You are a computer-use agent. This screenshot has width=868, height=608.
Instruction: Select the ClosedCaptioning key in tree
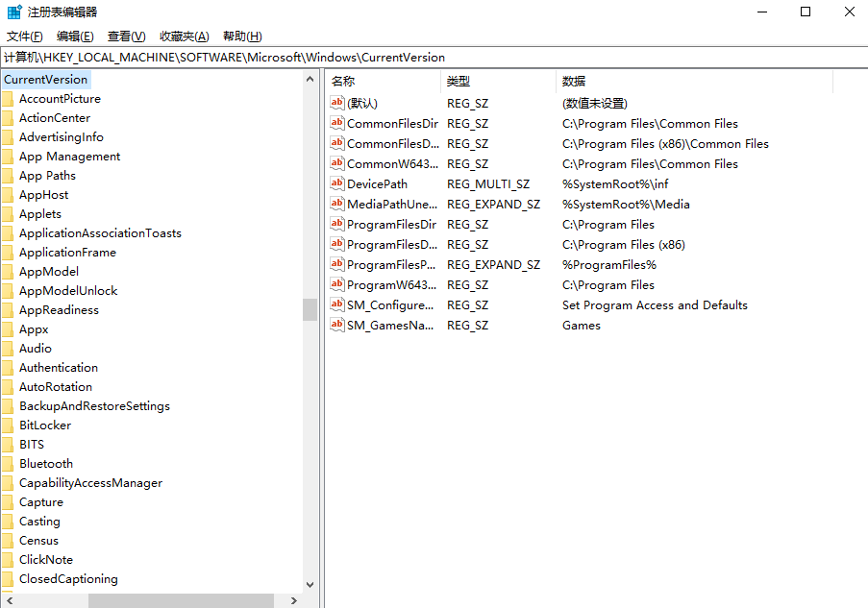68,579
